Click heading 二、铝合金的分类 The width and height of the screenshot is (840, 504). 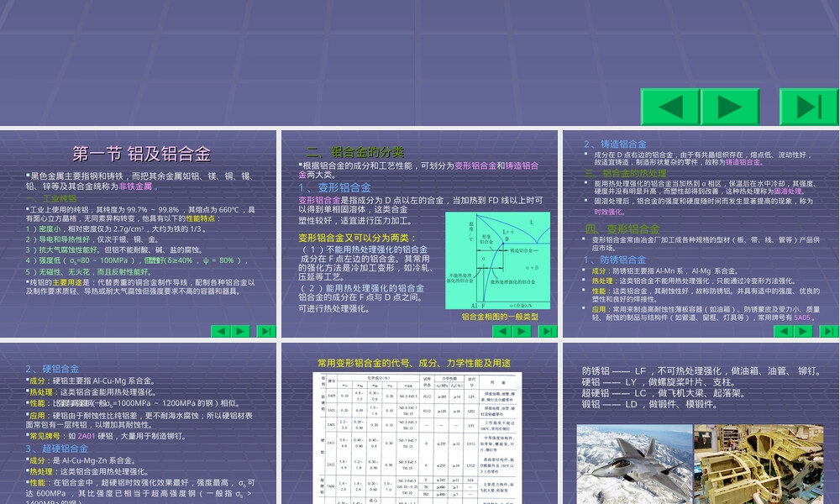(355, 151)
